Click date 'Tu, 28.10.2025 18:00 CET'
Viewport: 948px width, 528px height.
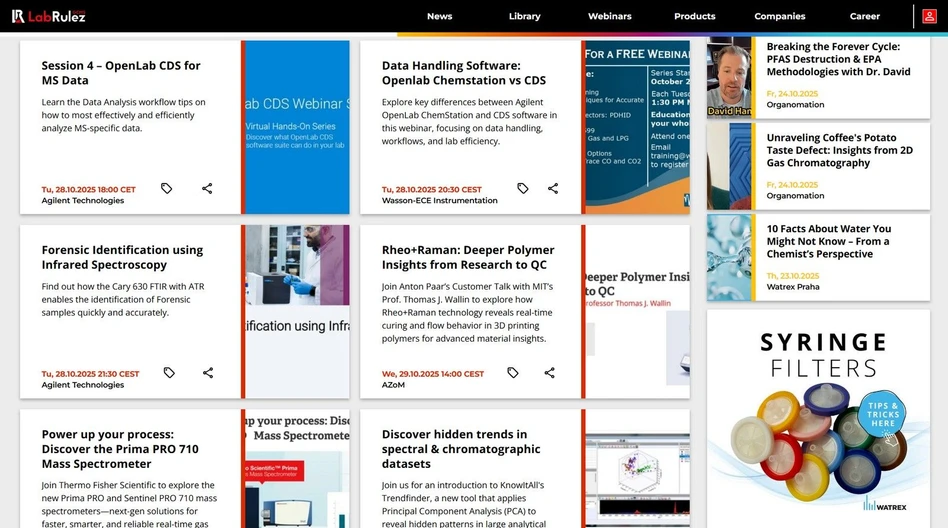pyautogui.click(x=88, y=189)
